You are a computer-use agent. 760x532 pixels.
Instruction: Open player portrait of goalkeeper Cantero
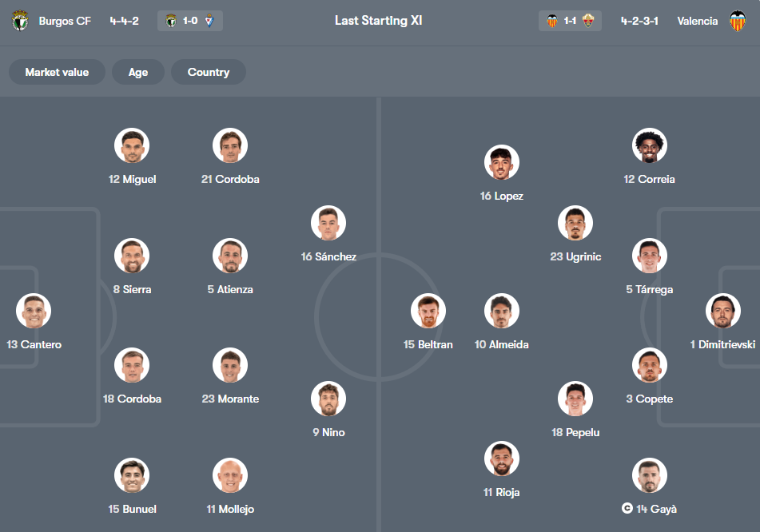33,311
